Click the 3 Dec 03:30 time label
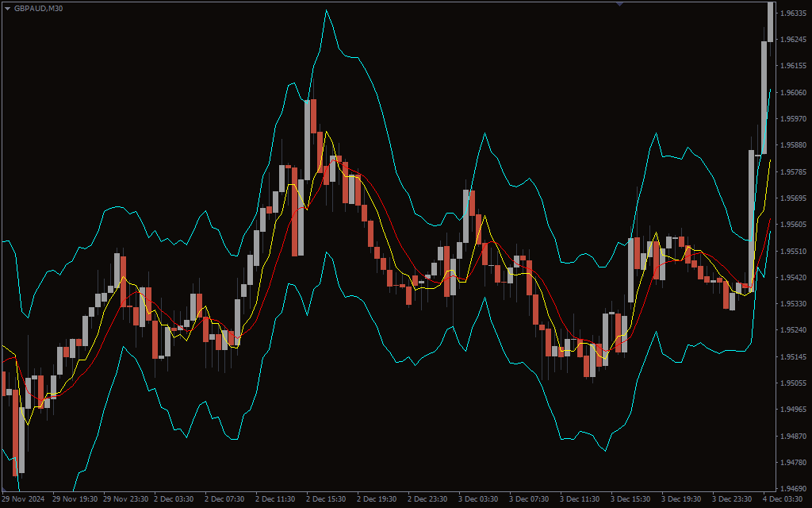812x508 pixels. pos(479,499)
